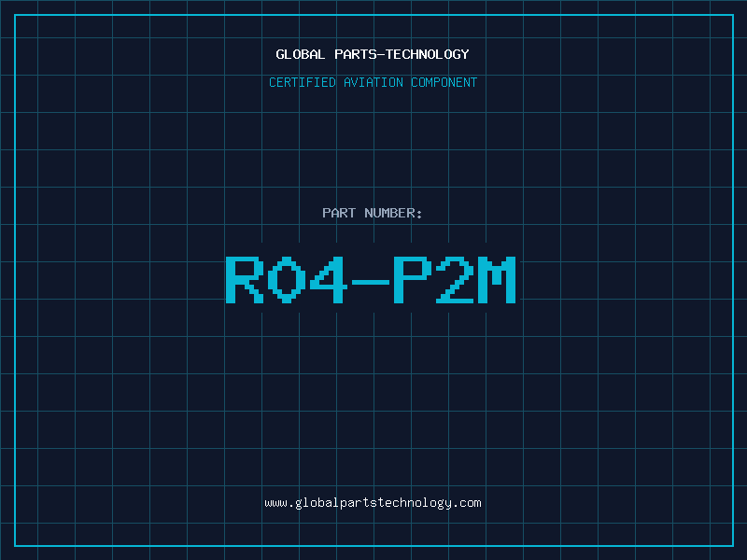Click the GLOBAL PARTS-TECHNOLOGY heading

(x=373, y=54)
